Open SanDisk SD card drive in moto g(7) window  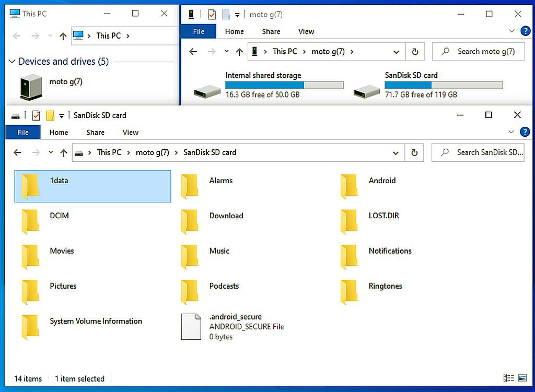[428, 85]
